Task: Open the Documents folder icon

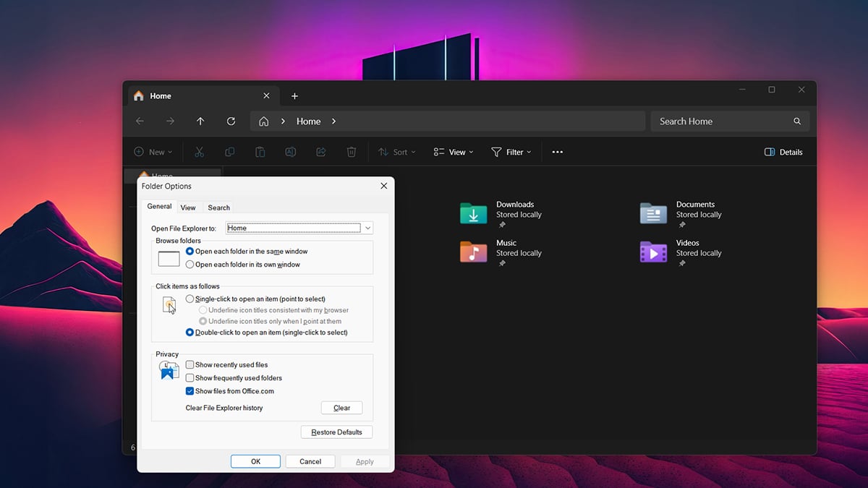Action: [x=654, y=214]
